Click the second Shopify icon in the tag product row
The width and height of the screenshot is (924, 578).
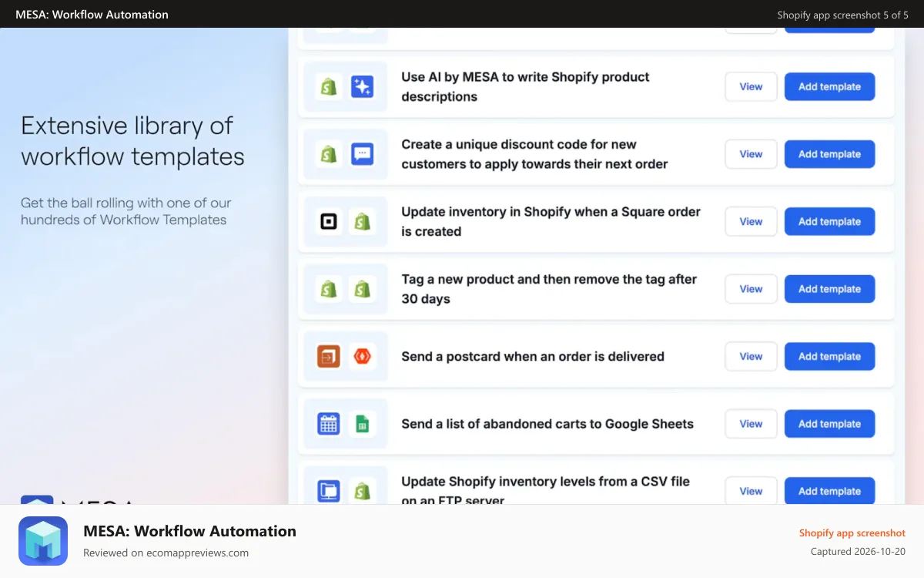click(x=362, y=289)
